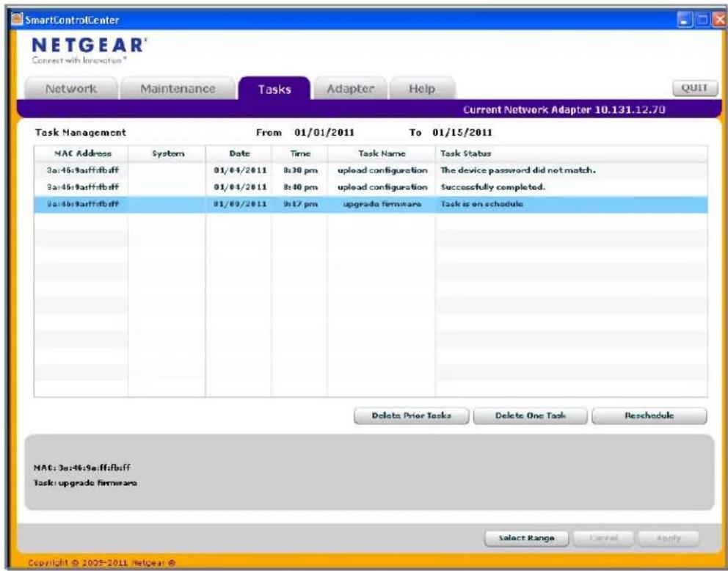Viewport: 728px width, 571px height.
Task: Click the System column header
Action: (167, 153)
